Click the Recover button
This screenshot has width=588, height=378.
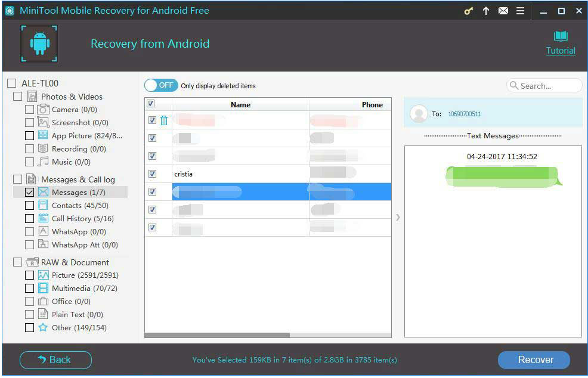[x=534, y=360]
